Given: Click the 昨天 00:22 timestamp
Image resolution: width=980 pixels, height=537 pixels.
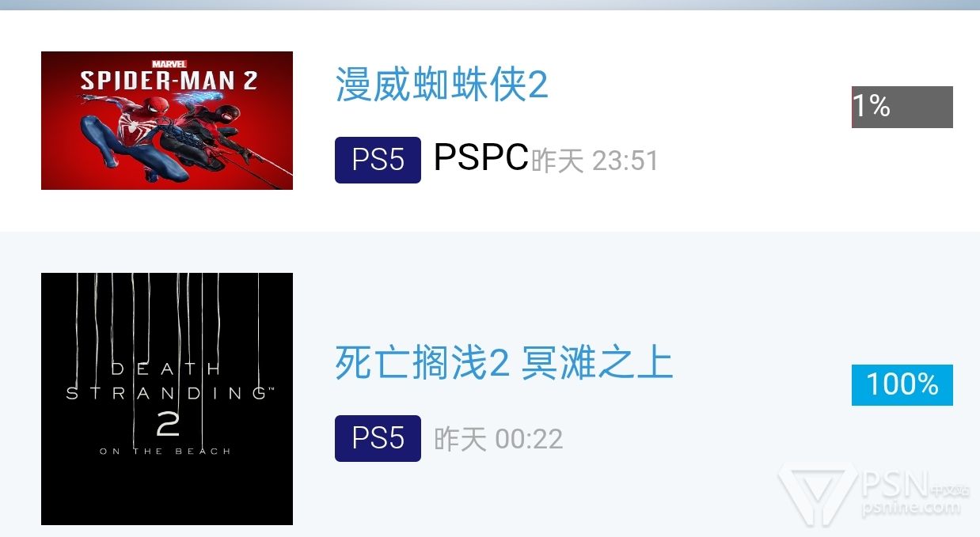Looking at the screenshot, I should point(499,440).
